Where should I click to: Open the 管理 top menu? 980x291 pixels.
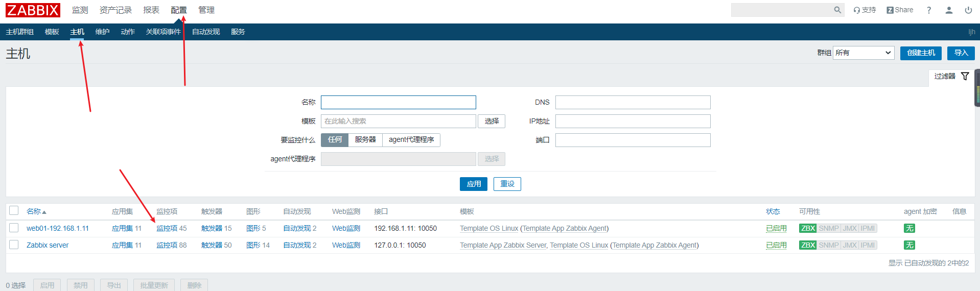[x=206, y=10]
